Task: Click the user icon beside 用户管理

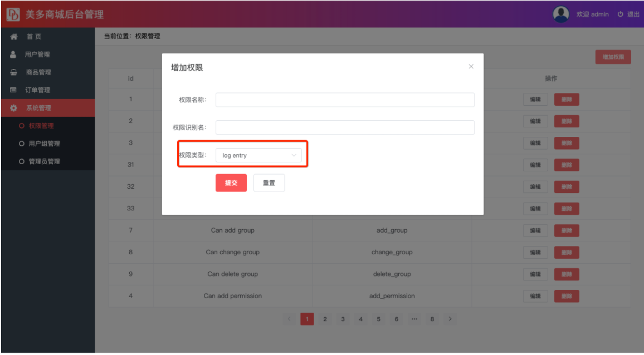Action: click(x=13, y=54)
